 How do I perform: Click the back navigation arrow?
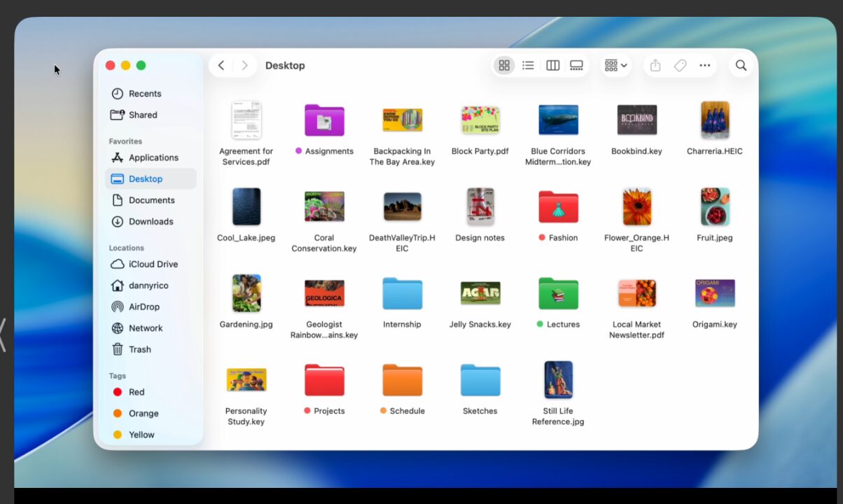(221, 65)
